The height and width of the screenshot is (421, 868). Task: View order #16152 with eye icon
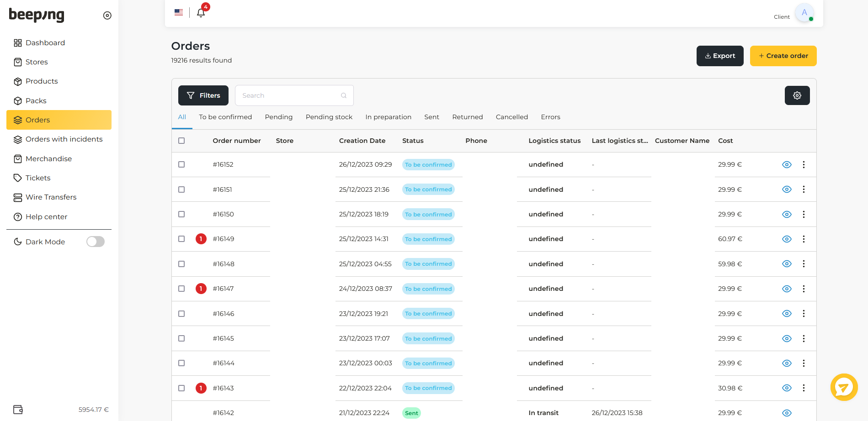(x=786, y=165)
